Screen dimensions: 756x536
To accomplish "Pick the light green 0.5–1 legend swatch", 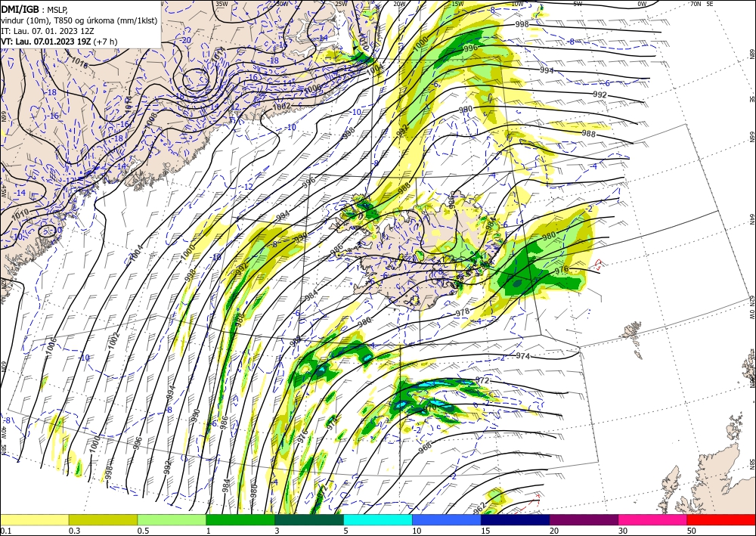I will pos(172,519).
